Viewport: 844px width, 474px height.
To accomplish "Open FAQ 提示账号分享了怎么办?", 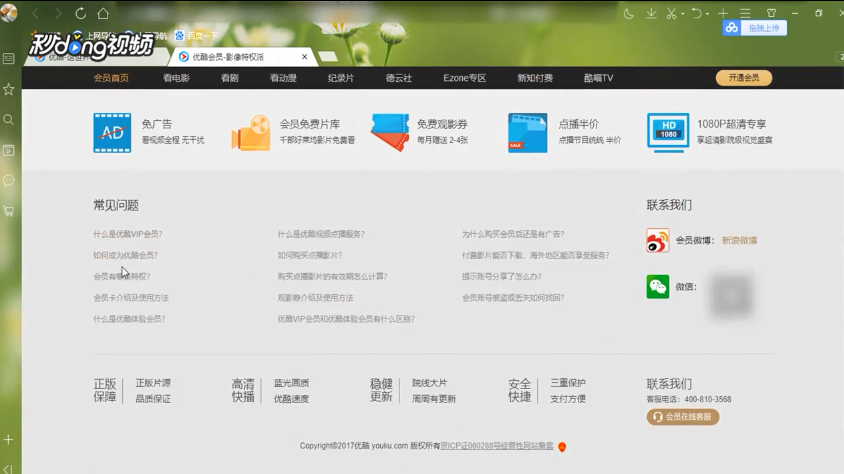I will pyautogui.click(x=502, y=276).
